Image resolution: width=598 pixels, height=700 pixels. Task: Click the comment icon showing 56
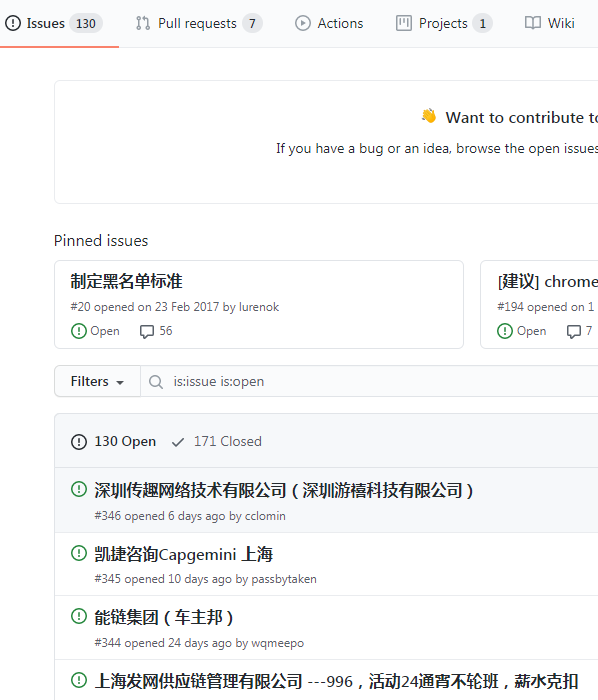coord(147,331)
